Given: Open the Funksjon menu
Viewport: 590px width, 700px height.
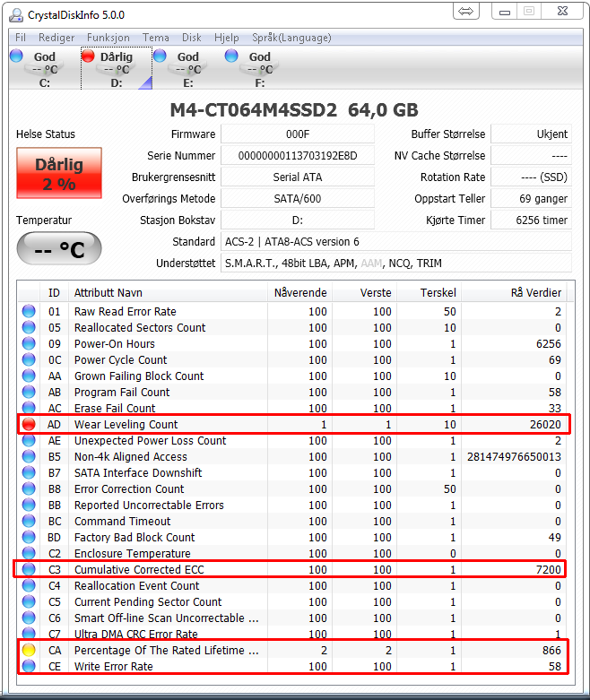Looking at the screenshot, I should tap(108, 38).
